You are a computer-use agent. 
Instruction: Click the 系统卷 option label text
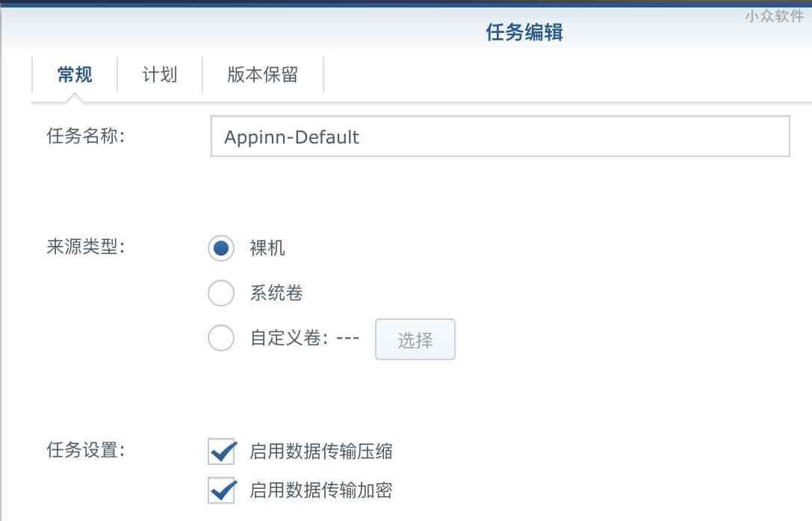coord(276,294)
